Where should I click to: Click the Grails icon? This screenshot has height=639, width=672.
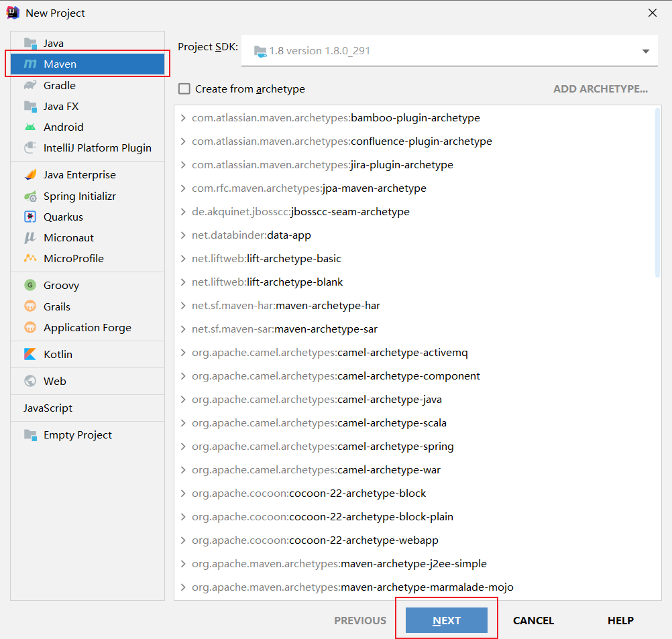tap(30, 306)
